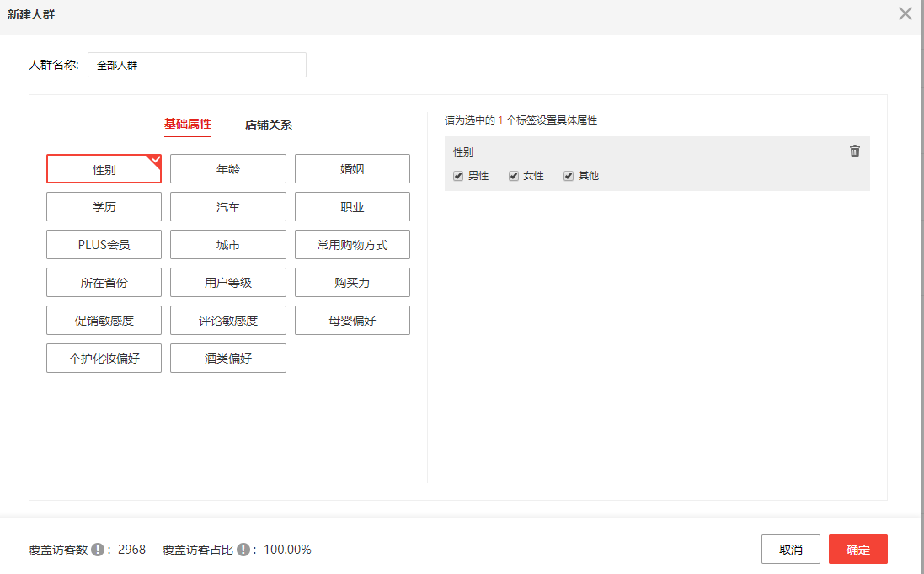
Task: Click the 确定 button
Action: 857,550
